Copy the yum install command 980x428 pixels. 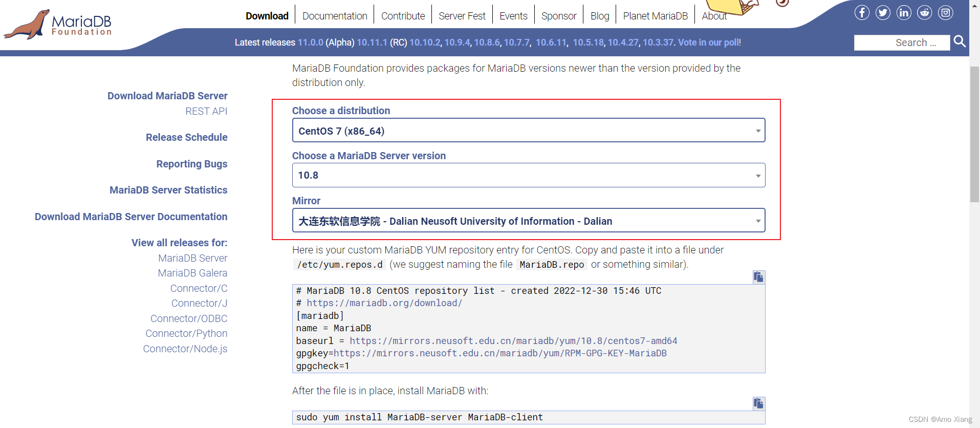coord(758,403)
